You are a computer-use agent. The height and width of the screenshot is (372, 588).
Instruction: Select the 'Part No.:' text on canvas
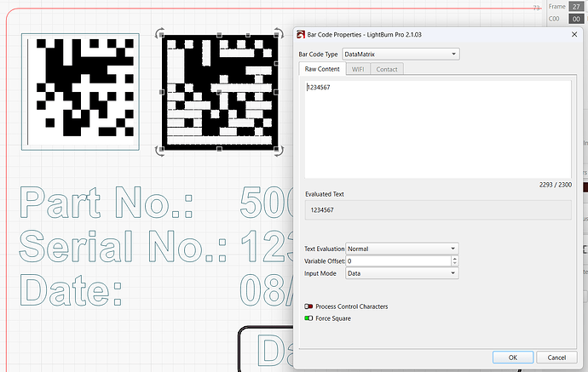pos(107,203)
